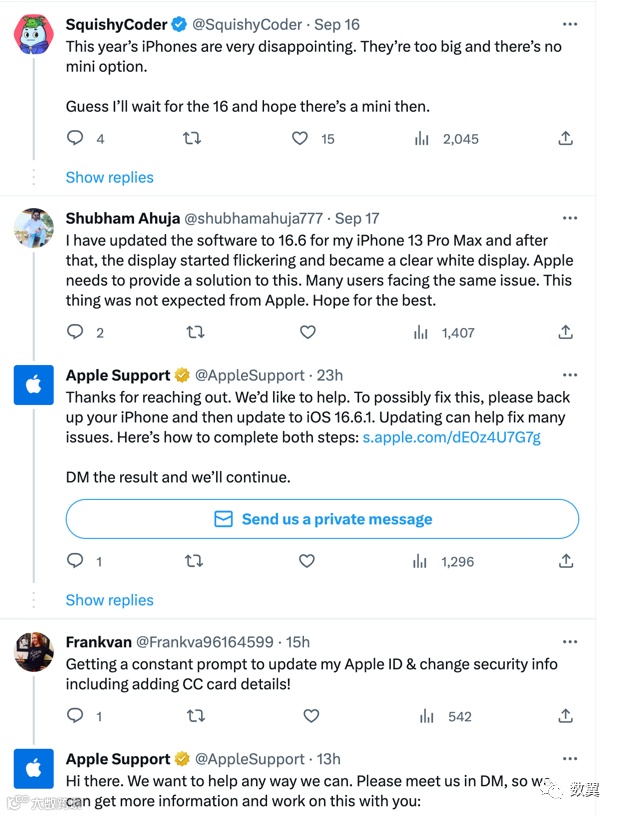Open more options on Shubham Ahuja's tweet
Image resolution: width=619 pixels, height=816 pixels.
point(569,218)
